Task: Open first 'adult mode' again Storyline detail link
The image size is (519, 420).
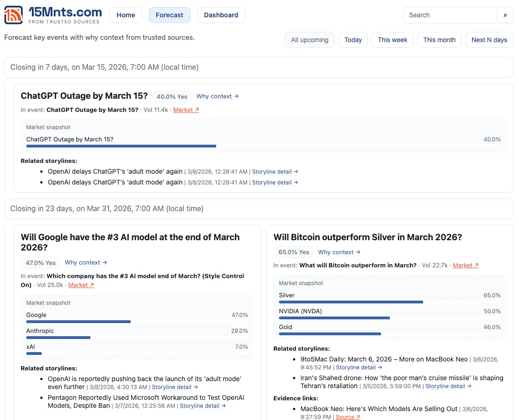Action: point(275,171)
